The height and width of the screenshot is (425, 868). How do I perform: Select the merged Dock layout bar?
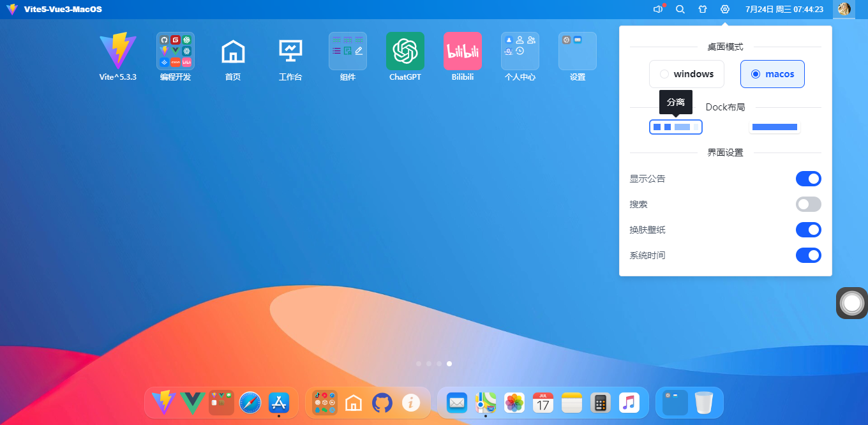click(774, 127)
